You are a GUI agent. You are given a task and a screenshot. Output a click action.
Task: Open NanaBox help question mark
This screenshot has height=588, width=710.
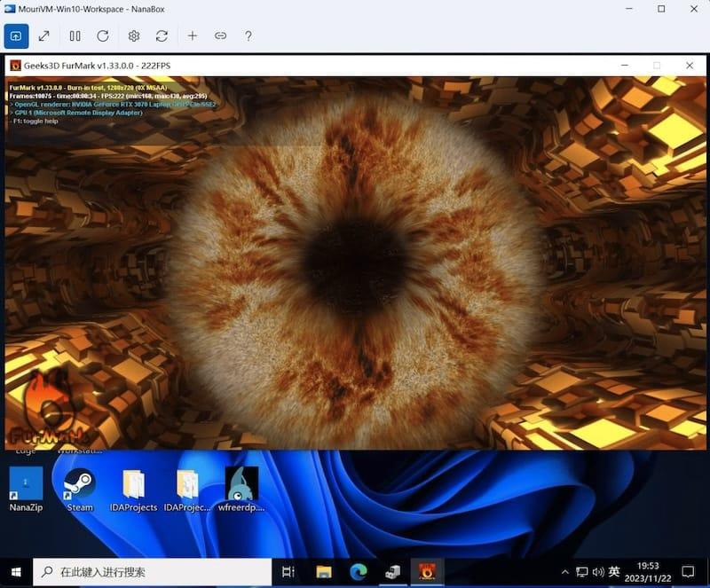coord(248,36)
